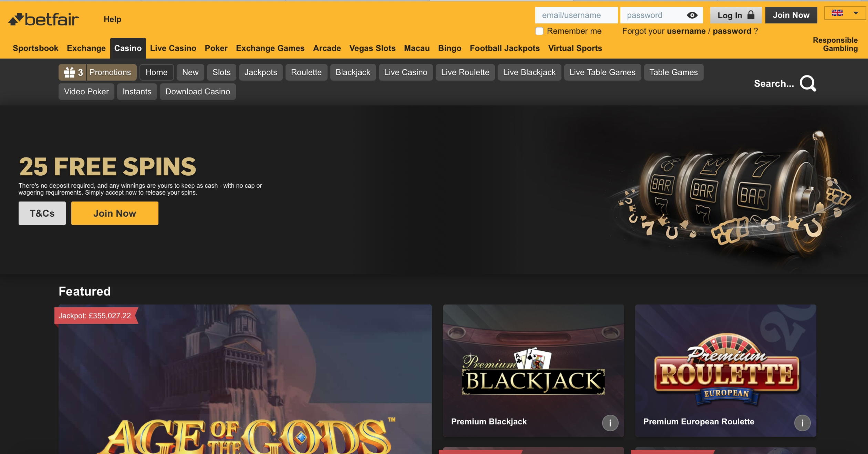Select the Slots category

[221, 72]
